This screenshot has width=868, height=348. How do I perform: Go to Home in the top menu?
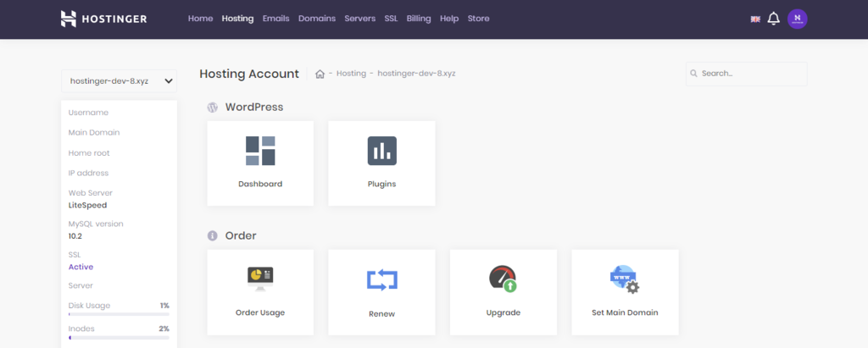point(200,19)
